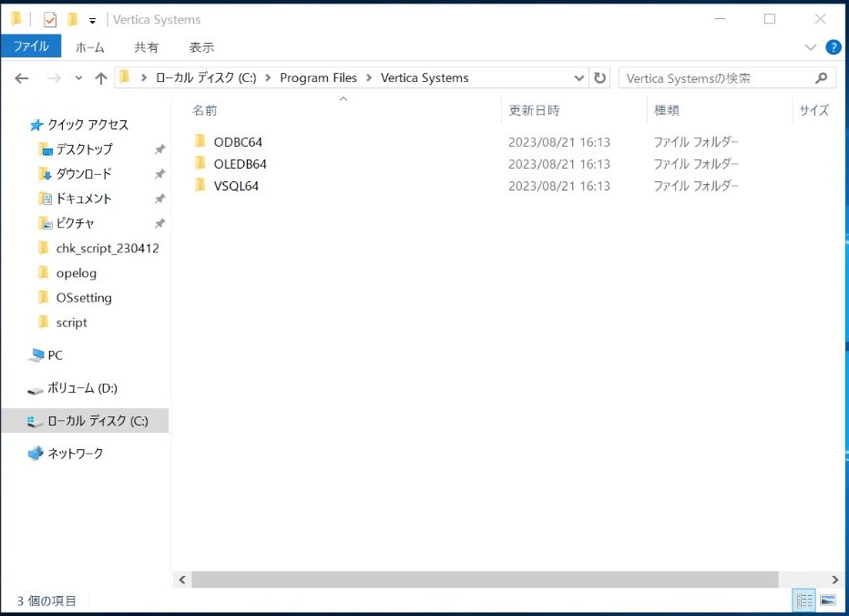Open the ODBC64 folder icon
The image size is (849, 616).
[x=201, y=142]
